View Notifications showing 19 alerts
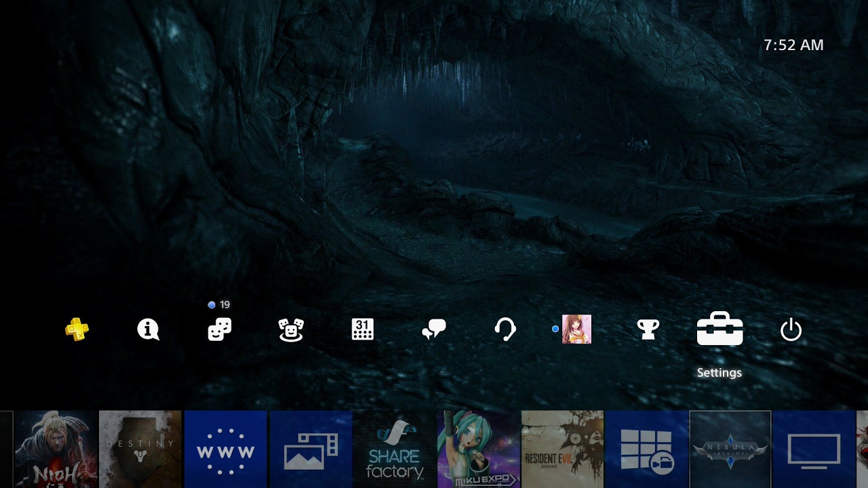Viewport: 868px width, 488px height. (218, 329)
